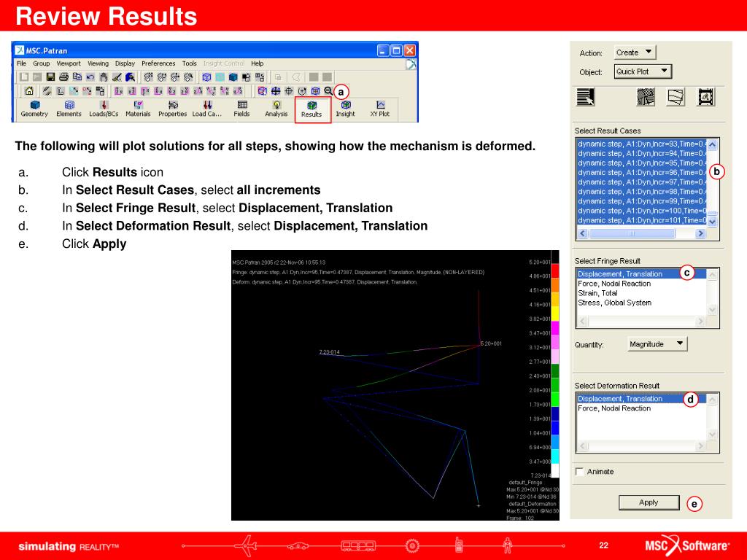Click the blank New file toolbar icon
The width and height of the screenshot is (747, 560).
coord(24,77)
